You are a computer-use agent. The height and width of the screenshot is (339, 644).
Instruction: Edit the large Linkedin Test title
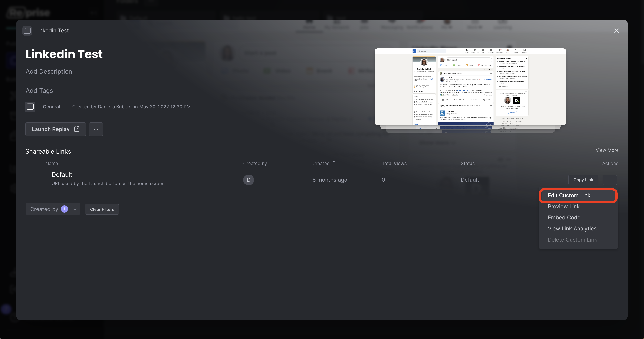[64, 54]
